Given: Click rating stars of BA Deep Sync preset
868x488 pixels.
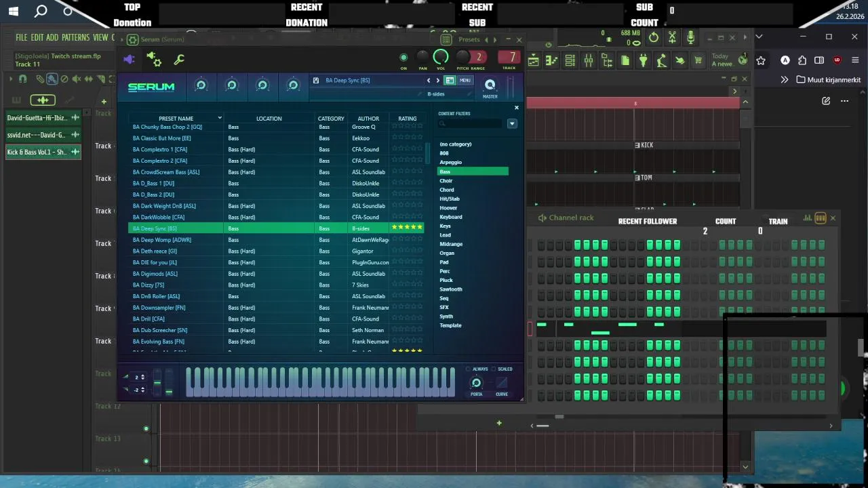Looking at the screenshot, I should coord(407,228).
